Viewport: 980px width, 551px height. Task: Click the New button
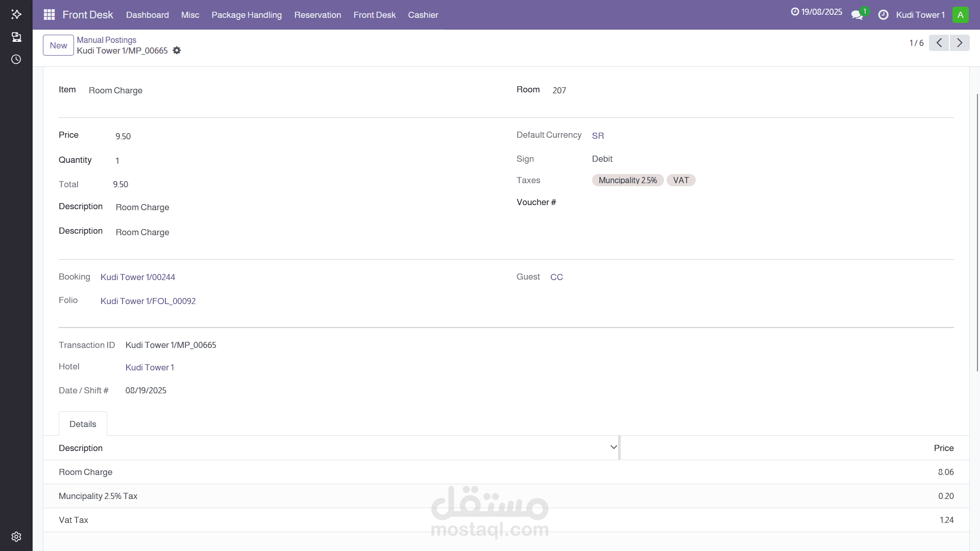pyautogui.click(x=58, y=45)
